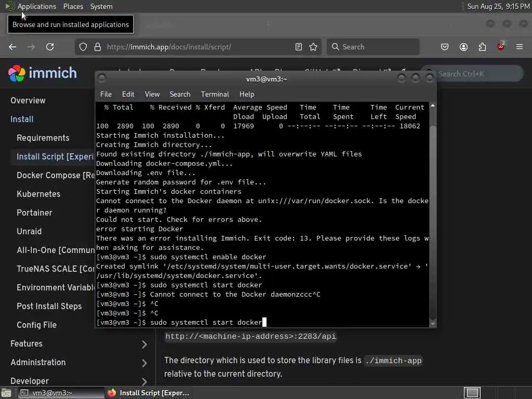Open the terminal Help menu
This screenshot has width=532, height=399.
pyautogui.click(x=247, y=95)
